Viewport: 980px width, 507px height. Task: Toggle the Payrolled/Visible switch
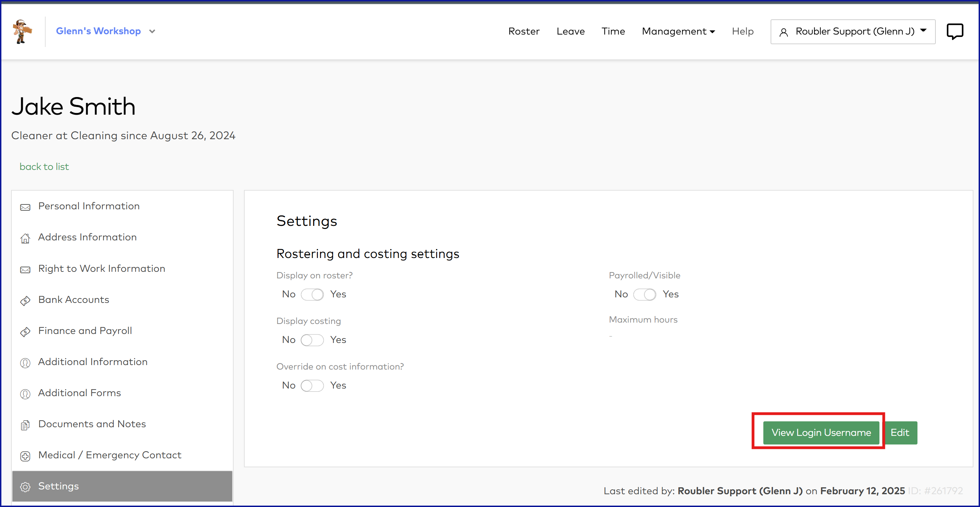click(x=644, y=294)
